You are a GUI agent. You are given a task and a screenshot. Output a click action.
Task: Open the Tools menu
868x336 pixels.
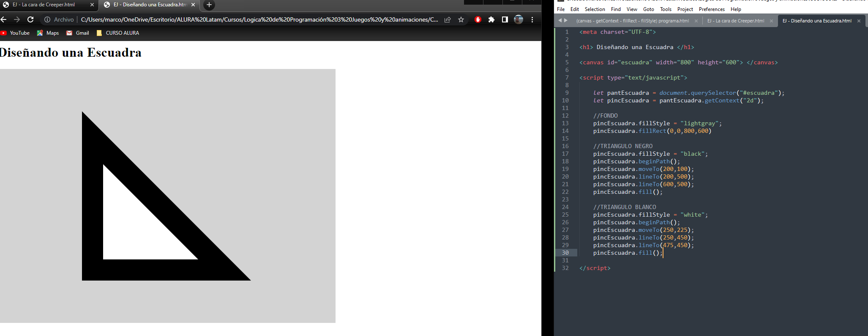point(666,9)
